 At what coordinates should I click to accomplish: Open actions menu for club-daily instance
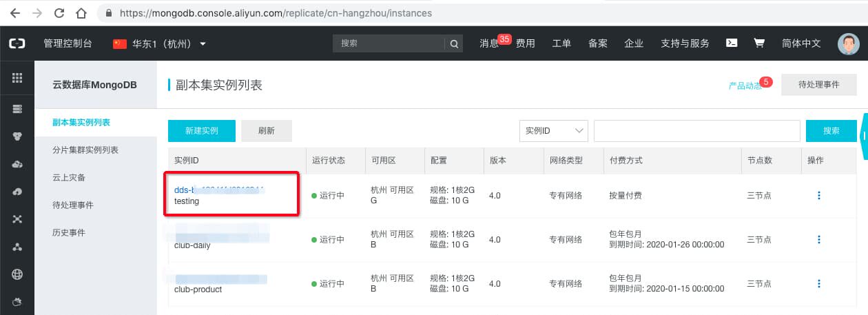819,240
